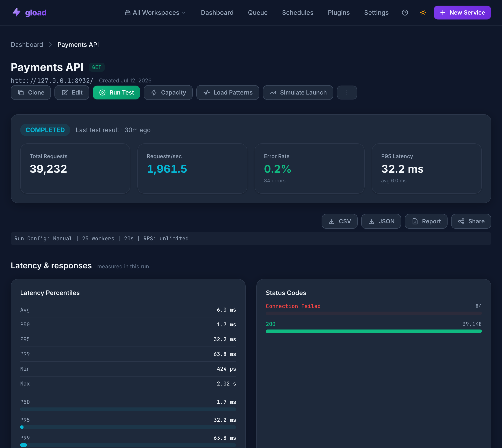Click the Min 424 µs value

[226, 369]
